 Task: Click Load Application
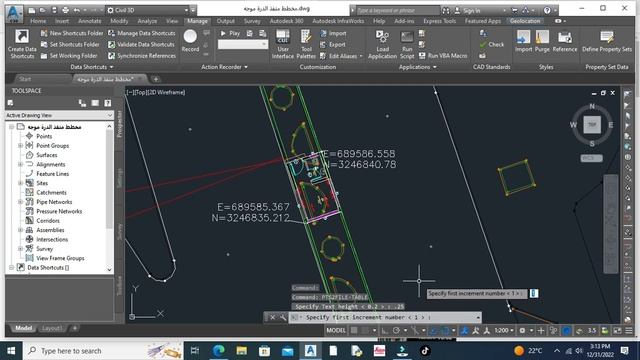click(382, 44)
